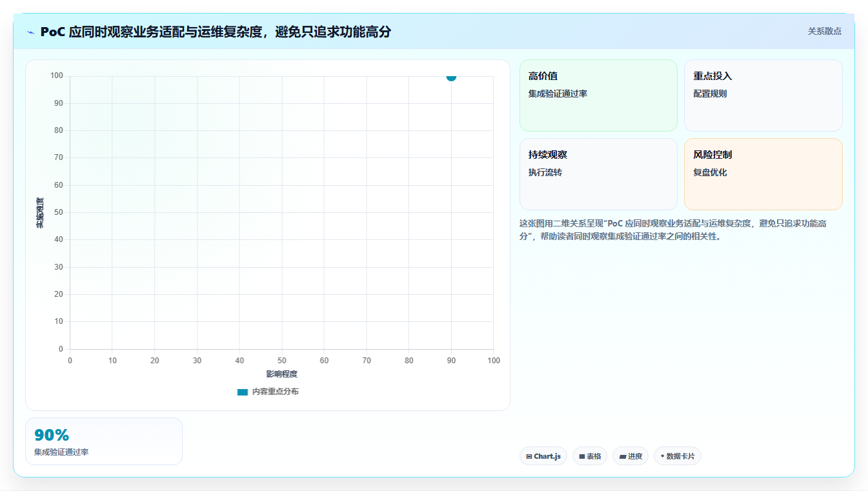The width and height of the screenshot is (868, 491).
Task: Click 执行流转 text in 持续观察 card
Action: click(x=545, y=172)
